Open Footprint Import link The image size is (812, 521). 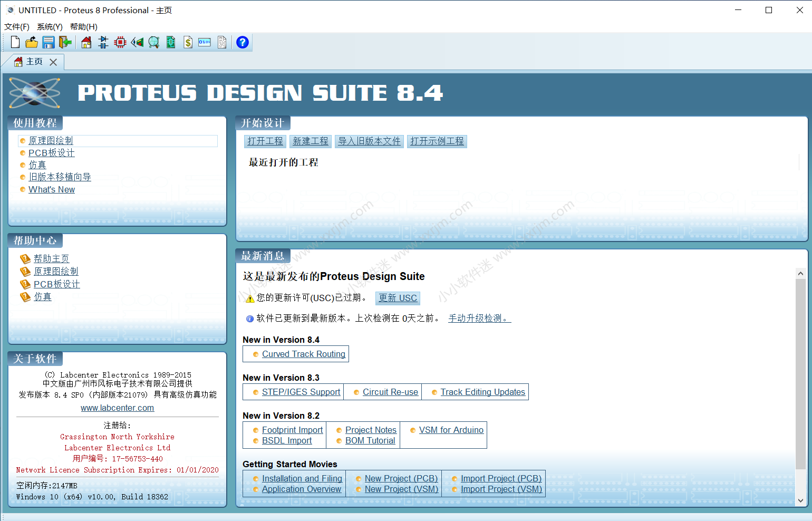(x=292, y=430)
